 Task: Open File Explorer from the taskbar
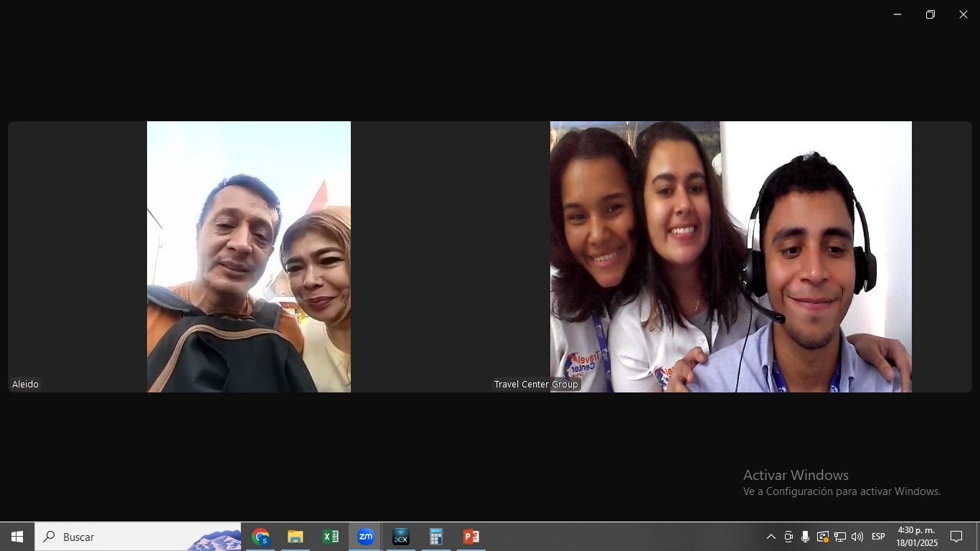point(296,537)
